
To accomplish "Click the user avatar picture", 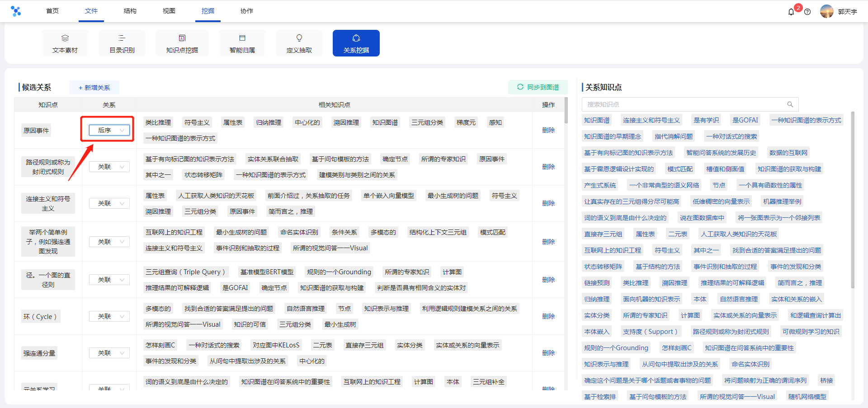I will point(827,11).
